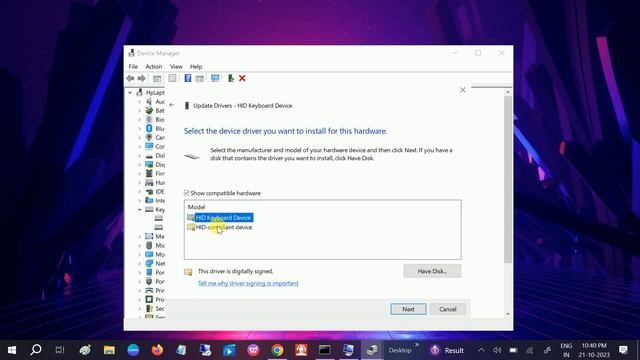The width and height of the screenshot is (640, 360).
Task: Click the scrollbar up arrow in Device Manager
Action: (x=508, y=92)
